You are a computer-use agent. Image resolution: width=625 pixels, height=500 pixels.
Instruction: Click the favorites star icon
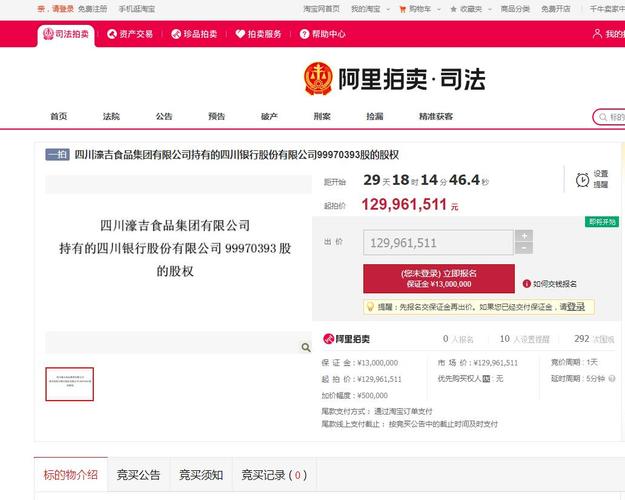click(x=453, y=9)
